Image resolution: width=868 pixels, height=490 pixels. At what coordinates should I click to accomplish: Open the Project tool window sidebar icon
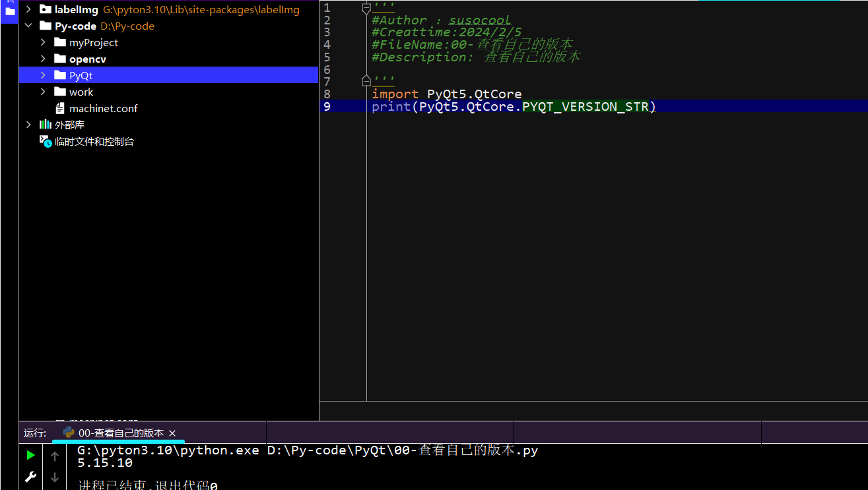pyautogui.click(x=10, y=11)
